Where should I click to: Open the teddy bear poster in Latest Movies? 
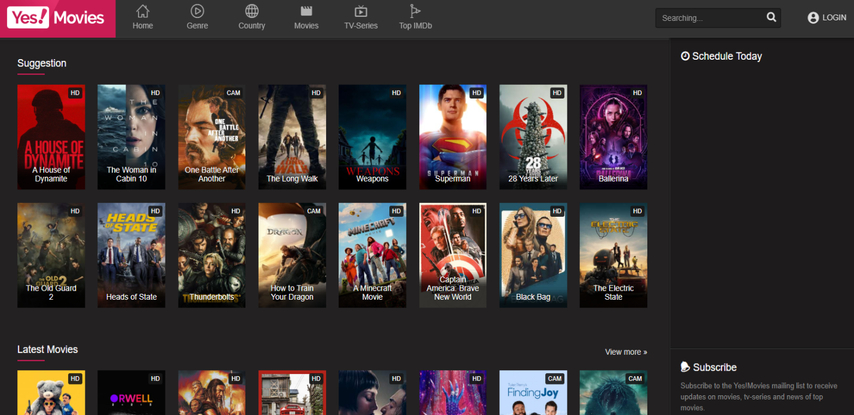(51, 393)
